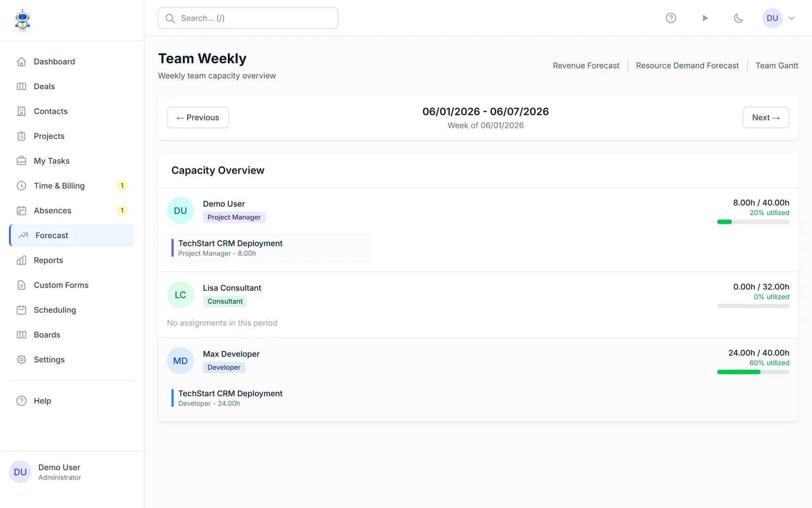Click the Contacts building icon
The image size is (812, 508).
coord(21,111)
